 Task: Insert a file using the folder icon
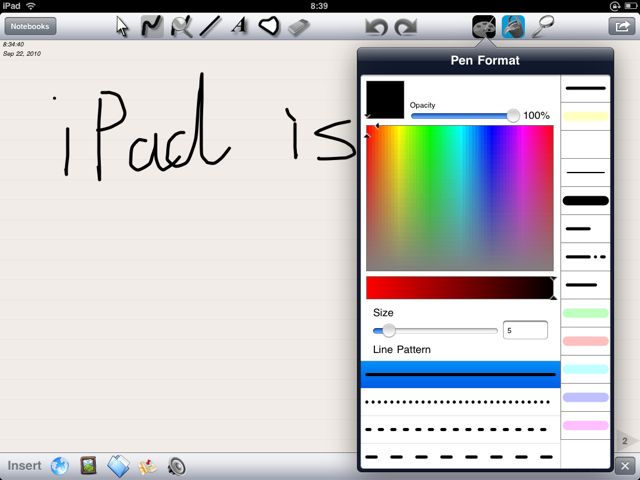tap(118, 466)
